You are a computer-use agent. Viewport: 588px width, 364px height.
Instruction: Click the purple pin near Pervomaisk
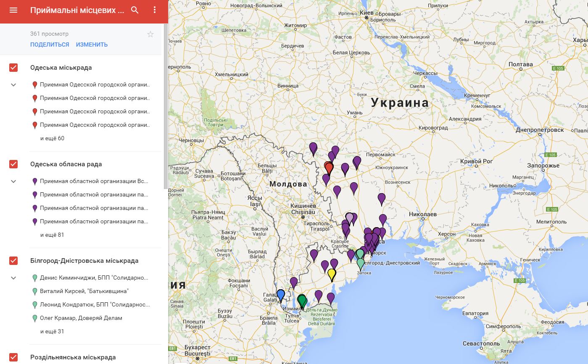[x=357, y=162]
